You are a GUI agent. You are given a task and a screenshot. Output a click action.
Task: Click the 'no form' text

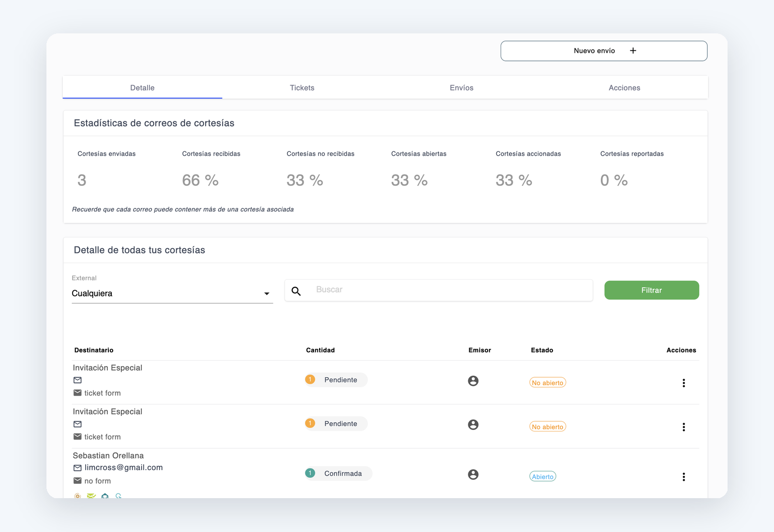coord(98,481)
